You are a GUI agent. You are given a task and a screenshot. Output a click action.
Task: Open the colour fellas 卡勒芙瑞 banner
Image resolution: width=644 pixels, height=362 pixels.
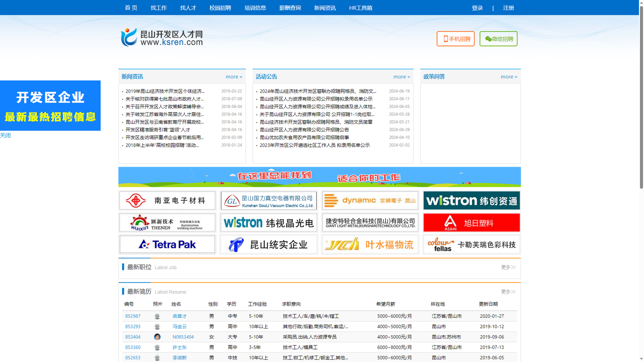click(472, 244)
